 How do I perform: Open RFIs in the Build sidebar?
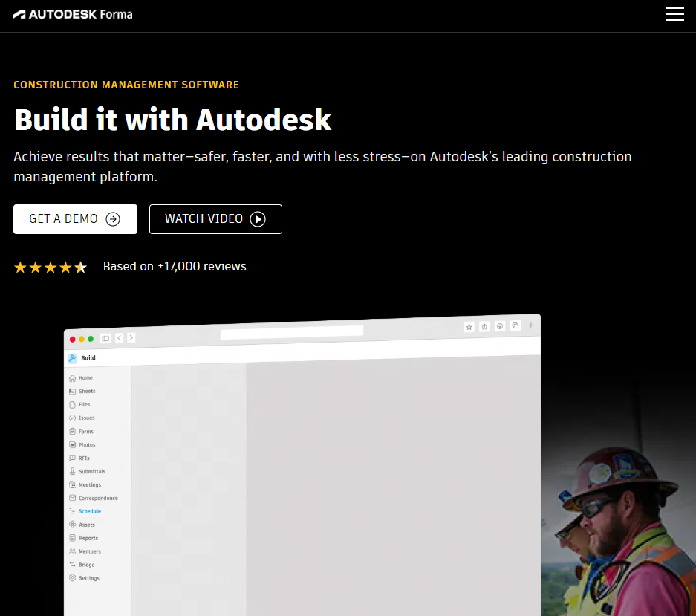(x=79, y=458)
